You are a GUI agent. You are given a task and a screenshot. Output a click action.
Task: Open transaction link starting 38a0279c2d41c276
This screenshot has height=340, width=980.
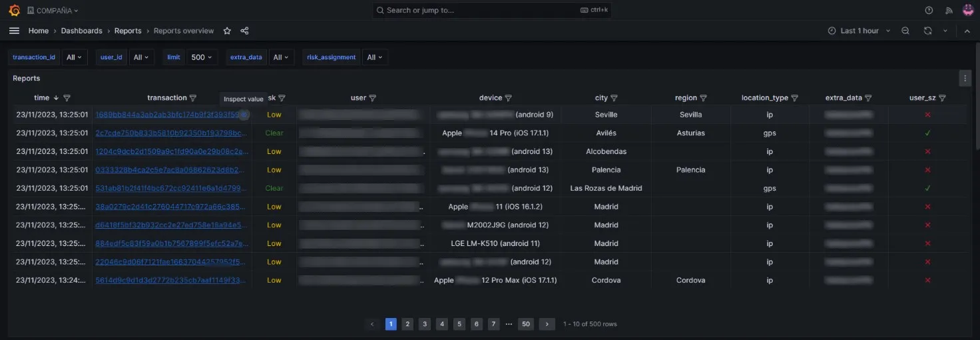[x=172, y=207]
